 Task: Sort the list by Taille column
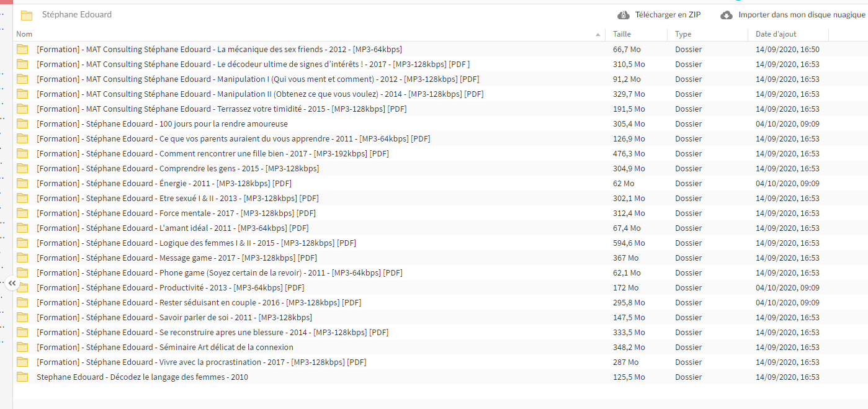click(622, 34)
